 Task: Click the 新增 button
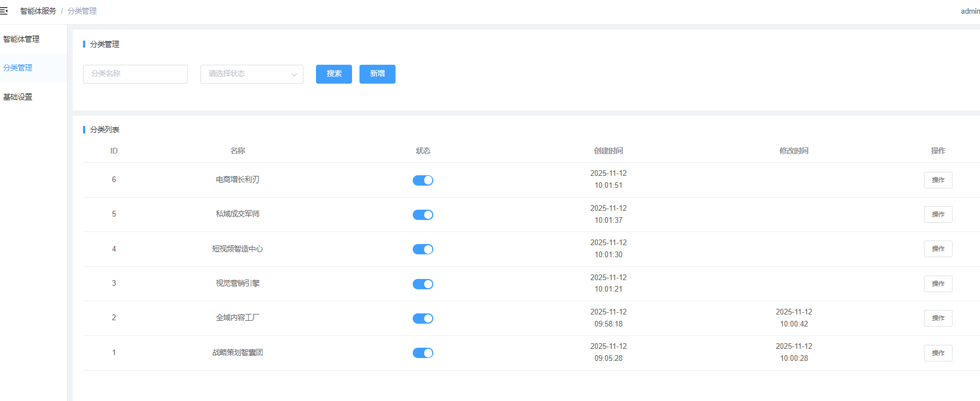[377, 74]
